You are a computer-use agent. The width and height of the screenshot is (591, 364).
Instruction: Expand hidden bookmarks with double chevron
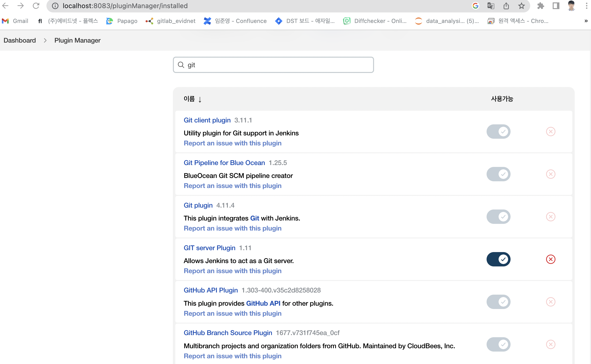pyautogui.click(x=586, y=21)
